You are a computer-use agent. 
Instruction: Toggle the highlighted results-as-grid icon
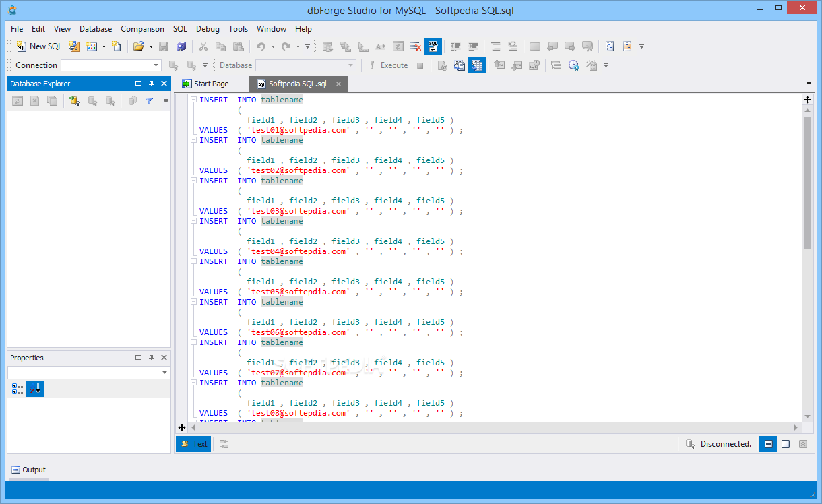pos(477,65)
